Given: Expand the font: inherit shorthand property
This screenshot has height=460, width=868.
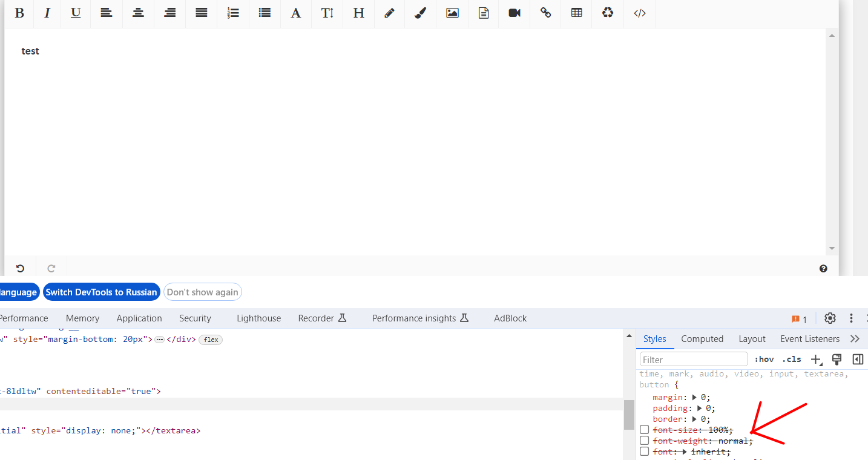Looking at the screenshot, I should (685, 452).
